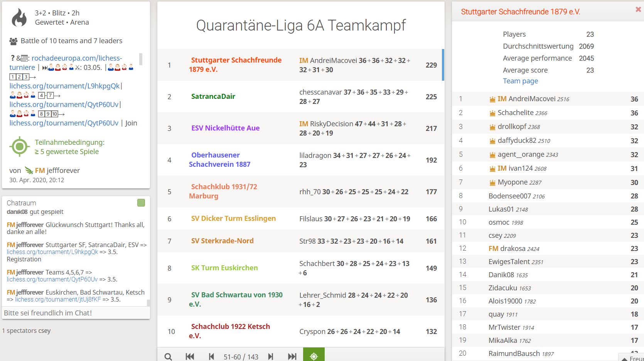Select SatrancaDair team row

pyautogui.click(x=300, y=97)
